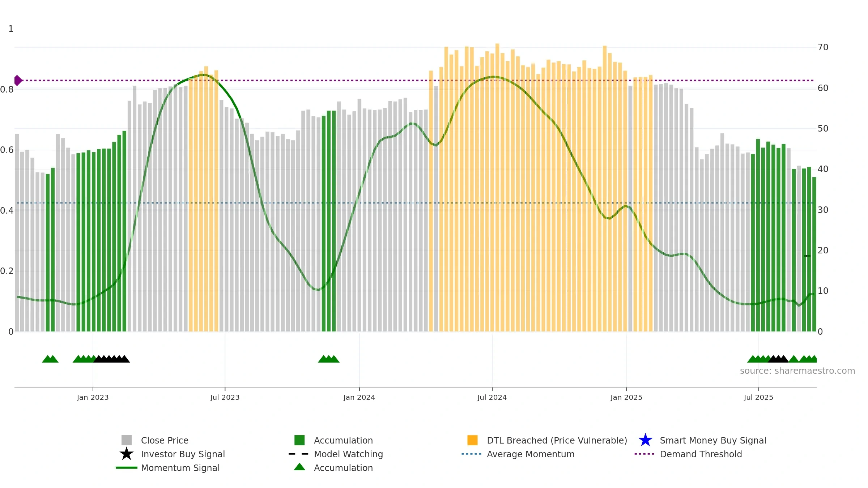This screenshot has width=868, height=488.
Task: Click the dashed Model Watching legend icon
Action: pos(299,454)
